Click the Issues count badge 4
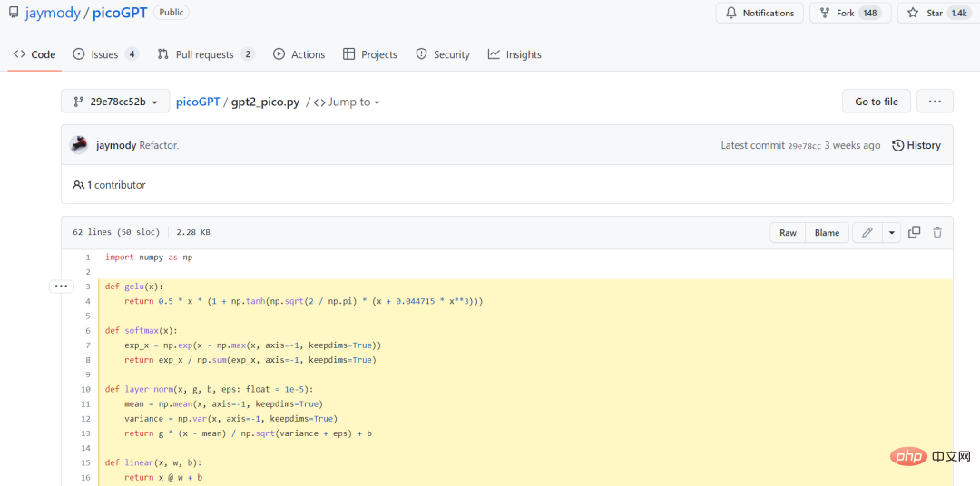 [x=132, y=54]
